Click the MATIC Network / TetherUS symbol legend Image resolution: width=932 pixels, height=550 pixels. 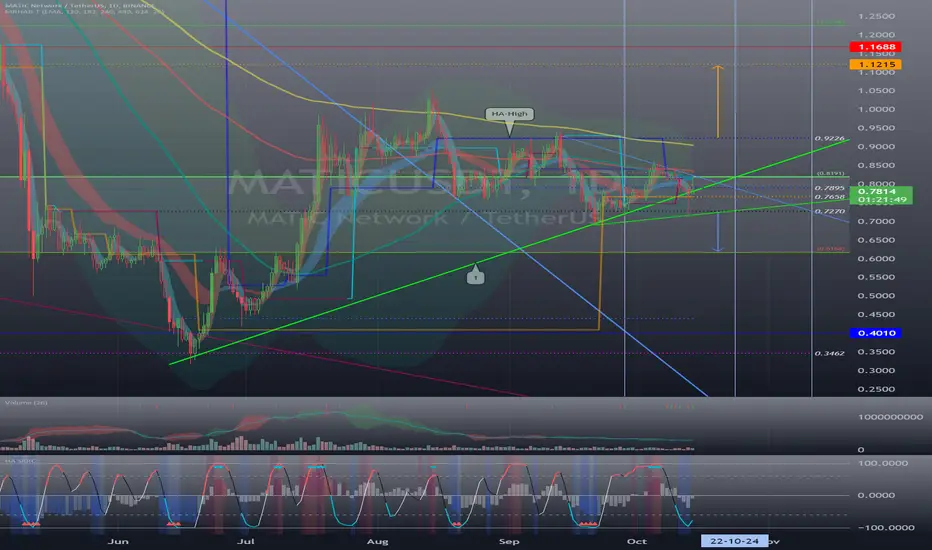(x=80, y=5)
